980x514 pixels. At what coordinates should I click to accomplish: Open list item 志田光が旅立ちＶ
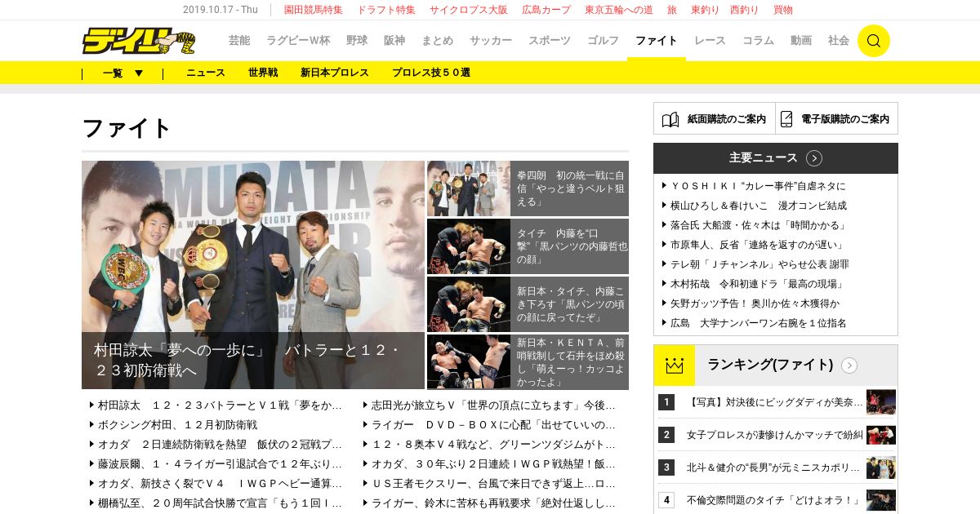[x=493, y=405]
